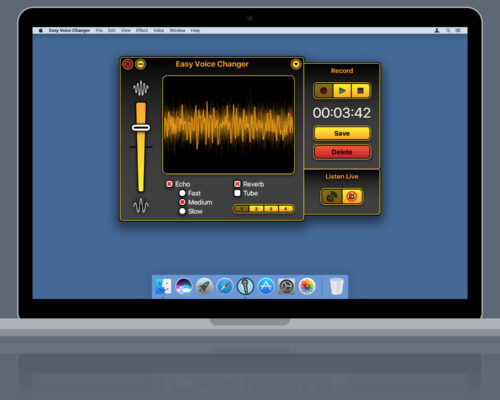Click the low pitch waveform icon
The width and height of the screenshot is (500, 400).
141,206
